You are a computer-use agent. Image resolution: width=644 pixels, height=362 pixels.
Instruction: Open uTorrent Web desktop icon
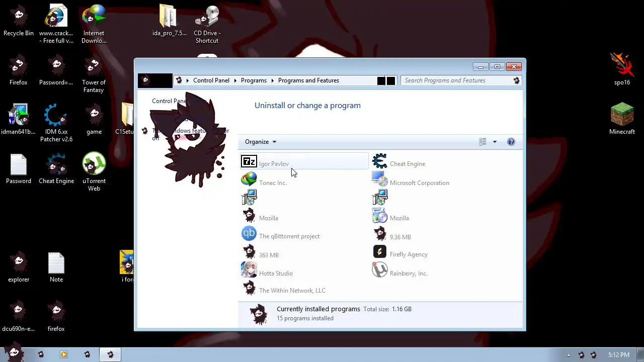[x=94, y=172]
